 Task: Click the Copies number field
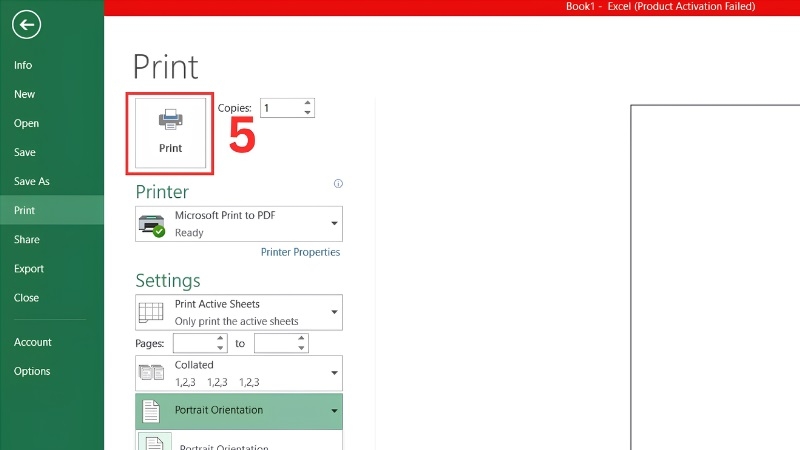point(282,108)
